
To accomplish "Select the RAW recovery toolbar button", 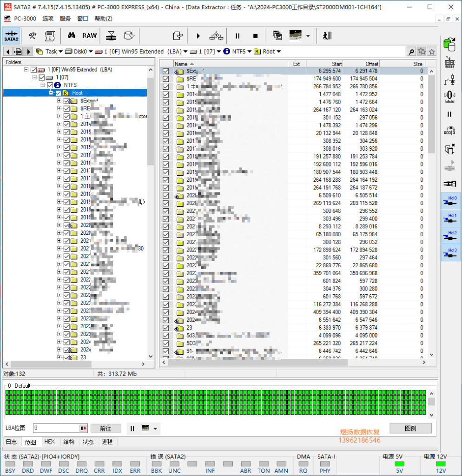I will click(x=89, y=35).
